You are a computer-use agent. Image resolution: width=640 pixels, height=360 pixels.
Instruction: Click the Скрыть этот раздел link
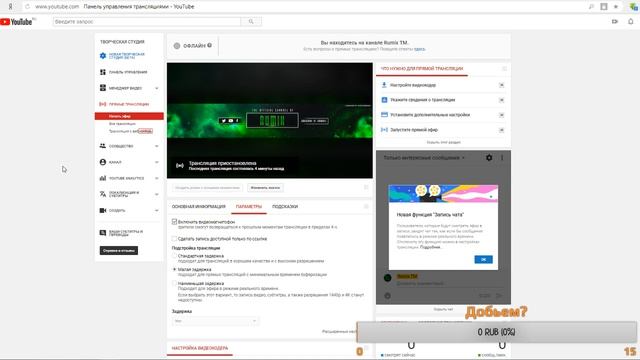[443, 142]
